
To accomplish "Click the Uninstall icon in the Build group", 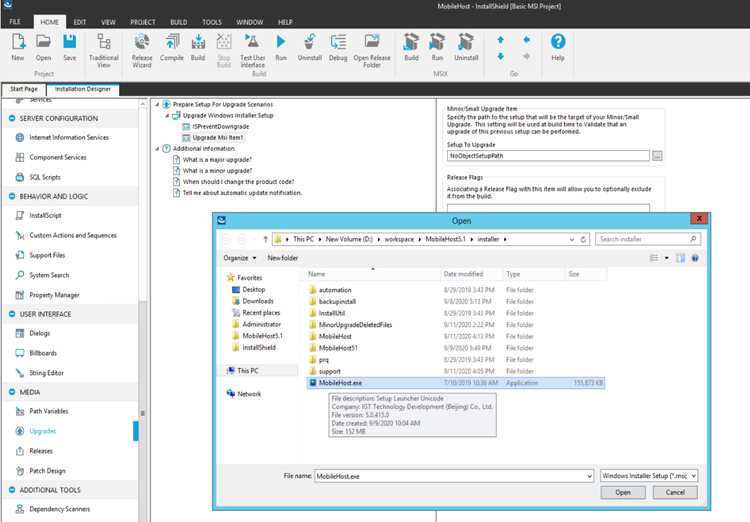I will pyautogui.click(x=309, y=42).
